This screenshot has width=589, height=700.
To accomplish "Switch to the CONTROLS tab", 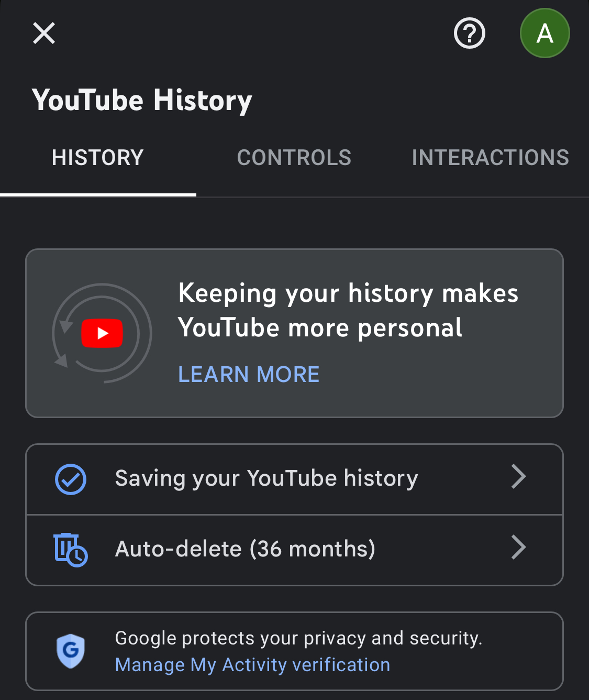I will tap(294, 158).
